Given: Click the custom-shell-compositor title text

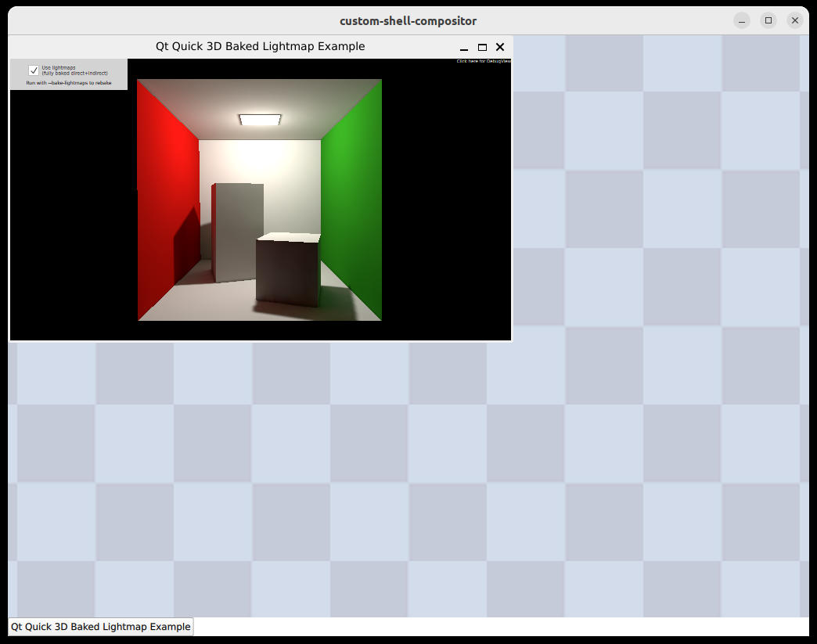Looking at the screenshot, I should 408,20.
